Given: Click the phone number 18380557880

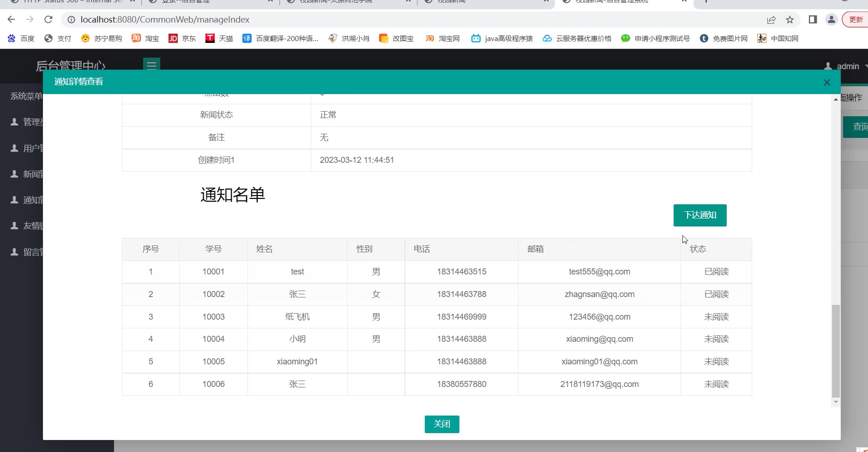Looking at the screenshot, I should pos(462,384).
